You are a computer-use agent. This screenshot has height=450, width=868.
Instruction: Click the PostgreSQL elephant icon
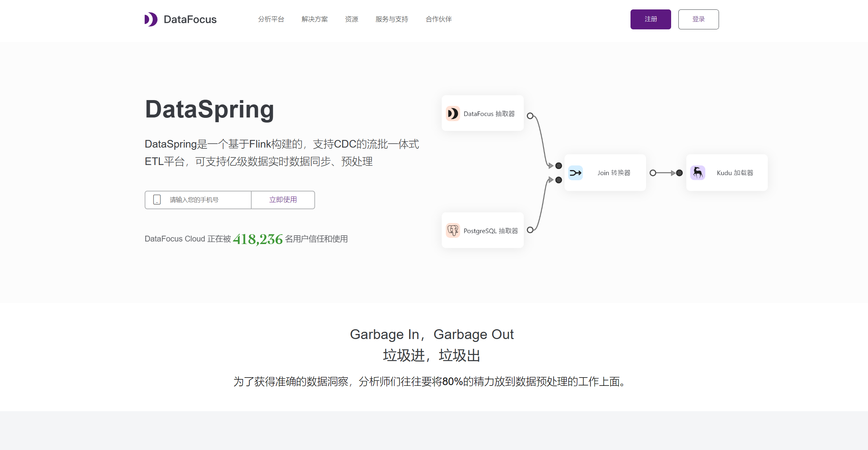(453, 231)
